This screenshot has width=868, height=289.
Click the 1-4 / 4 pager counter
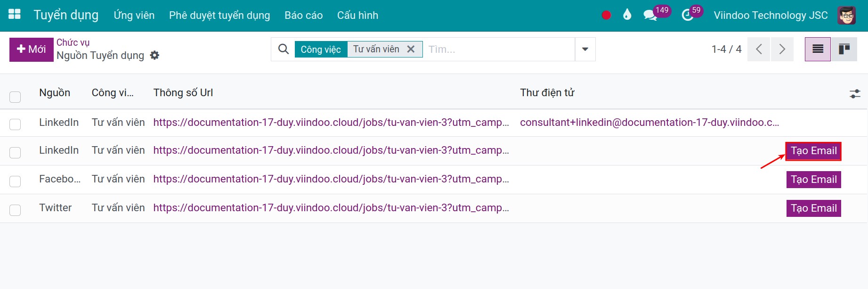tap(726, 49)
